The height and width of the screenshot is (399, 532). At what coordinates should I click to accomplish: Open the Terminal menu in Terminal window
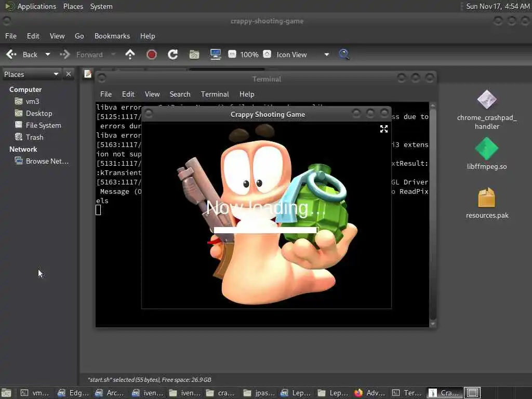click(215, 95)
